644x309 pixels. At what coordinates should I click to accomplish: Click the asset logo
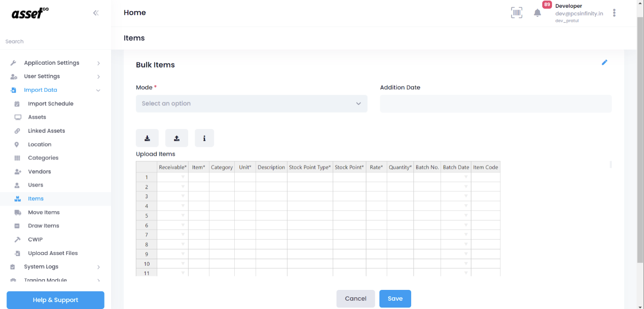29,14
